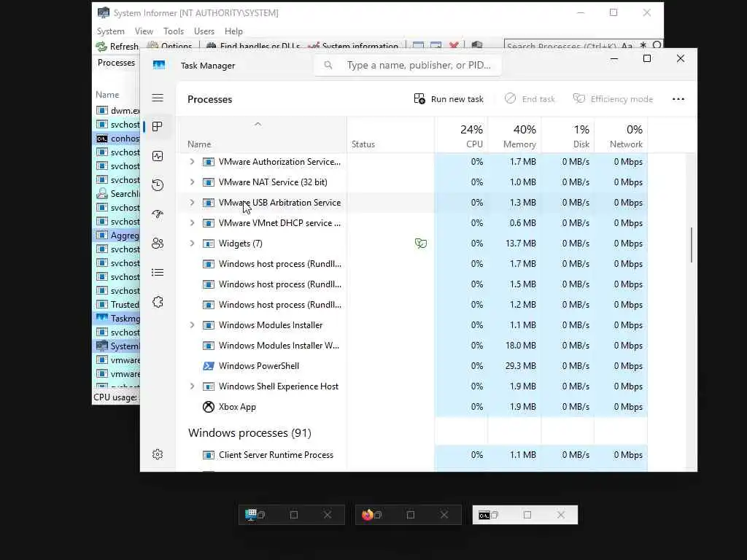Expand Windows Shell Experience Host row
Viewport: 747px width, 560px height.
tap(192, 386)
